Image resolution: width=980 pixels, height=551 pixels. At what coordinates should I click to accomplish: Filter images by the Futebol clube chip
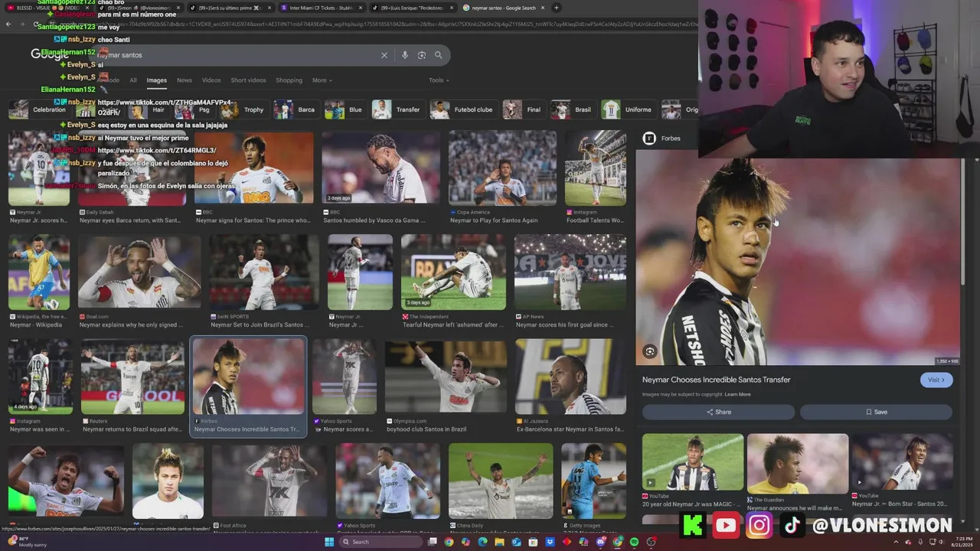click(x=463, y=109)
